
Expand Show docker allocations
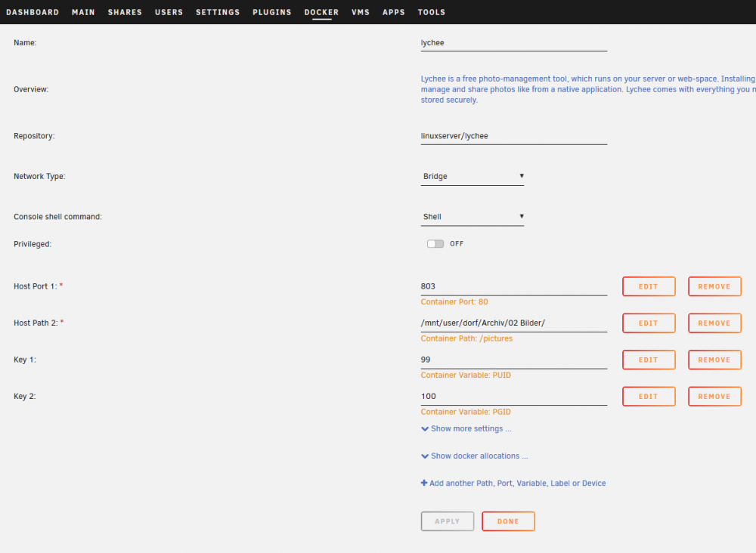(475, 456)
